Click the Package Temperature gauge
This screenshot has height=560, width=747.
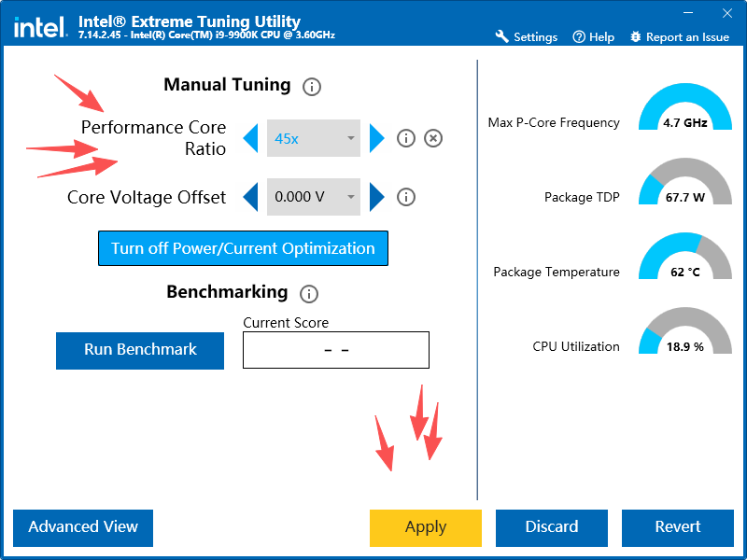(x=685, y=257)
